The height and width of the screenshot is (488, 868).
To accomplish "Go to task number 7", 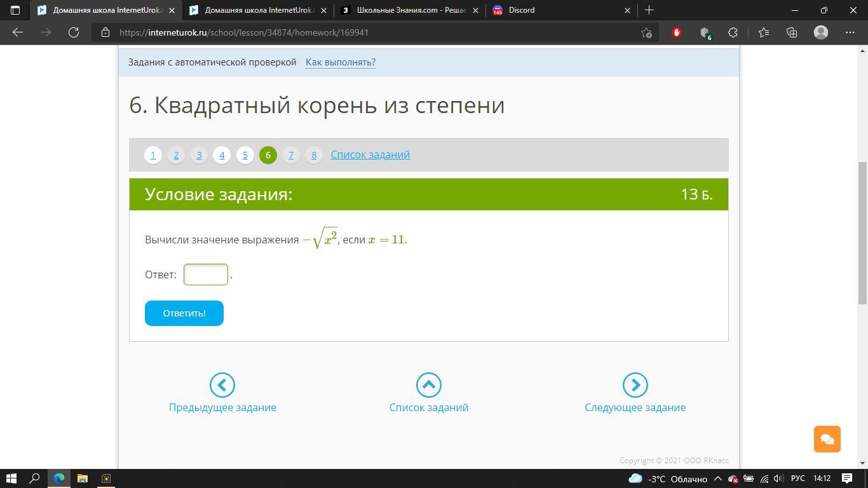I will 291,155.
